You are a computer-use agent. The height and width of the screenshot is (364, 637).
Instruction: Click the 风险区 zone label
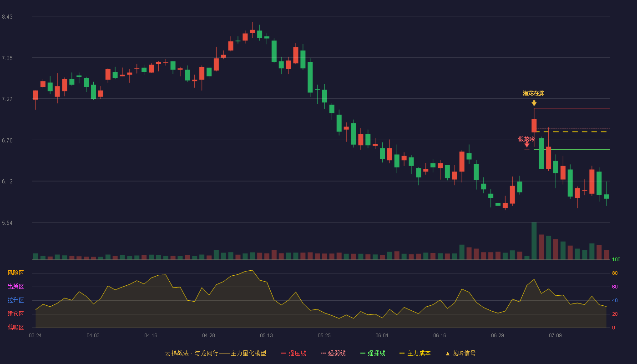(15, 273)
